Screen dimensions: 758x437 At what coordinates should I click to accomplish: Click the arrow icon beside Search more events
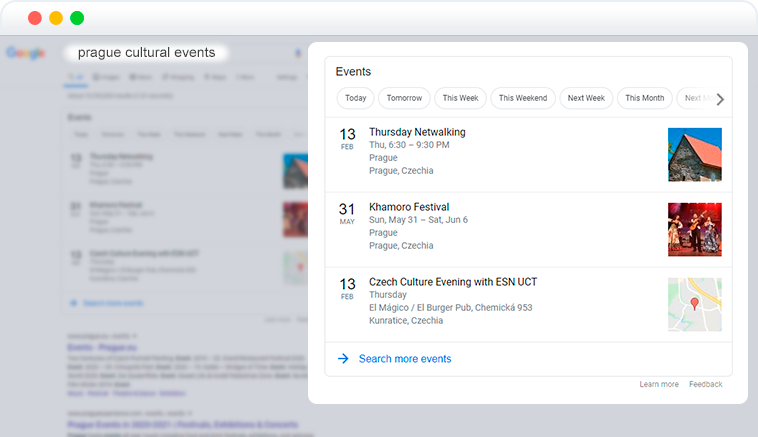pyautogui.click(x=343, y=359)
